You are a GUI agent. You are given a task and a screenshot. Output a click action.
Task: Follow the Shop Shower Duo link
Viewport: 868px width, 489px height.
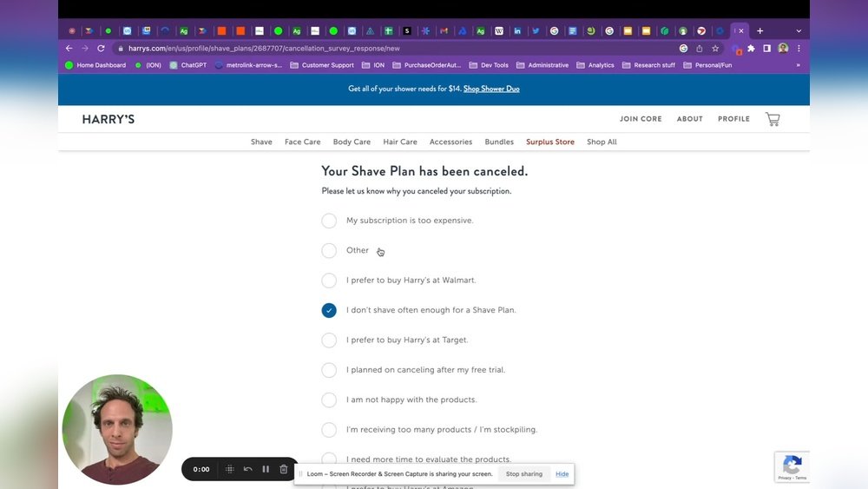491,89
